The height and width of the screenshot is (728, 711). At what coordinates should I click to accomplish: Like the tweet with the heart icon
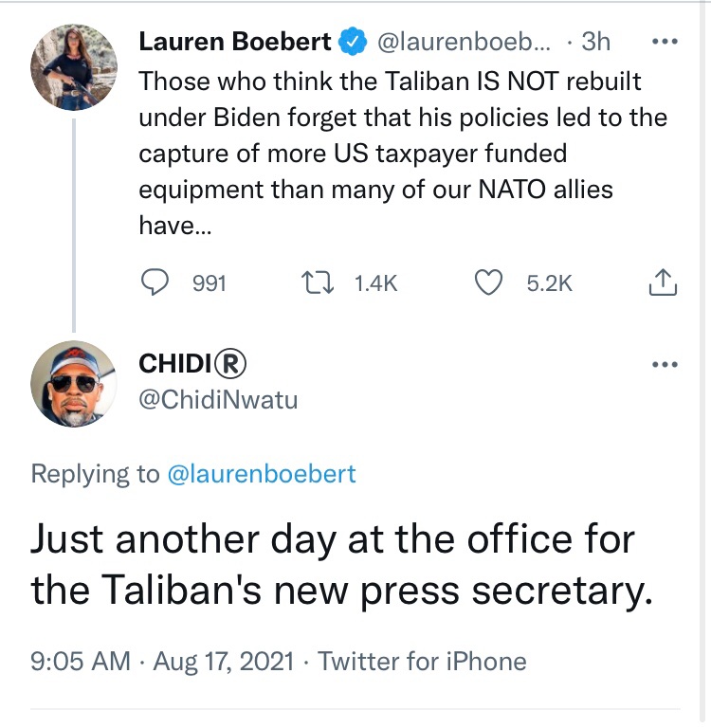point(487,282)
